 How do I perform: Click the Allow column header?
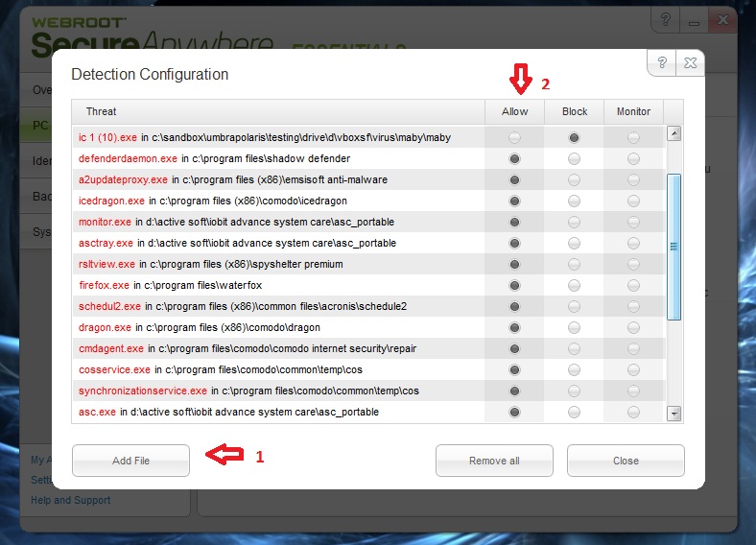(514, 111)
